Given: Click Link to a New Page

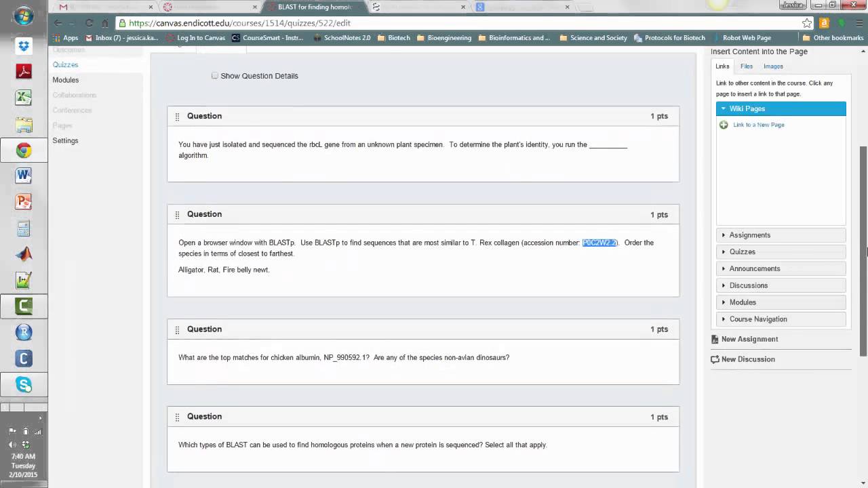Looking at the screenshot, I should coord(759,125).
